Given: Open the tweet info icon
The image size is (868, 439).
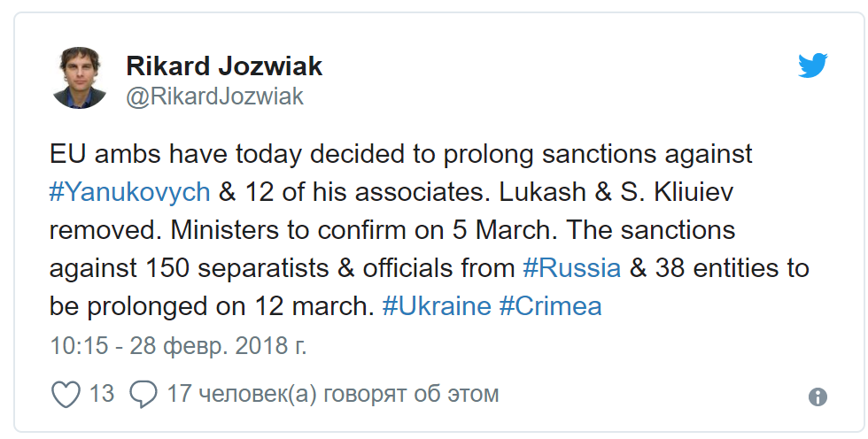Looking at the screenshot, I should tap(818, 396).
